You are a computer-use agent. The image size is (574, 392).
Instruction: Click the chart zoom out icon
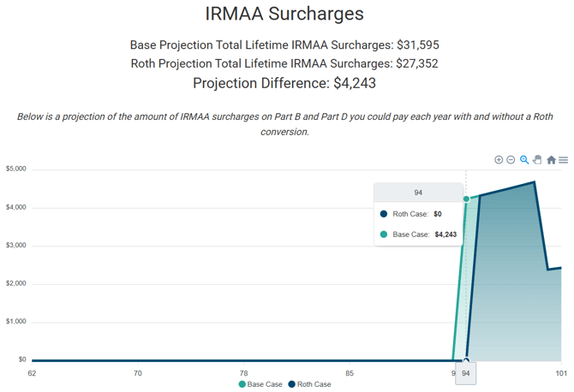(511, 160)
